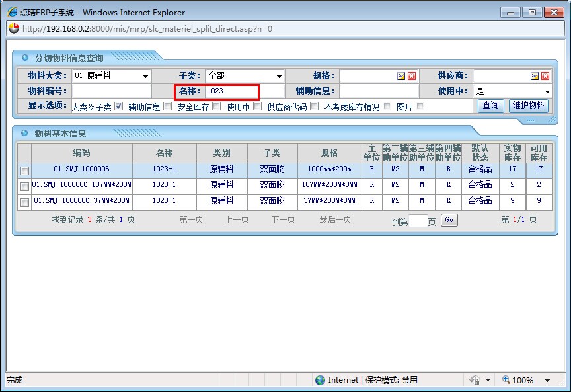The image size is (571, 392).
Task: Click the Internet zone globe icon
Action: point(321,380)
